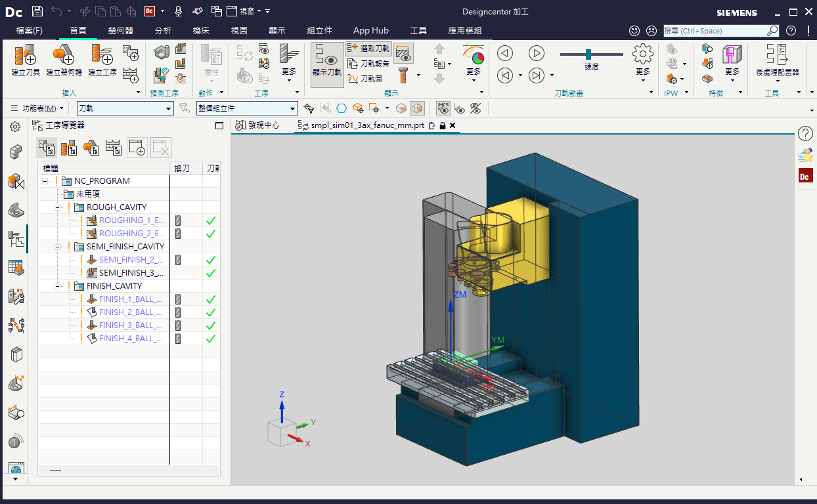
Task: Collapse the ROUGH_CAVITY tree group
Action: point(58,207)
